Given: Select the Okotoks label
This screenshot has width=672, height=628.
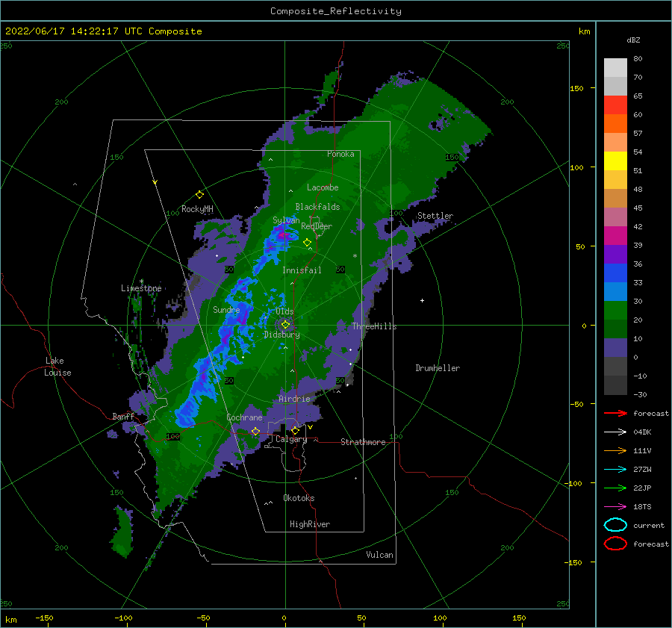Looking at the screenshot, I should point(299,498).
